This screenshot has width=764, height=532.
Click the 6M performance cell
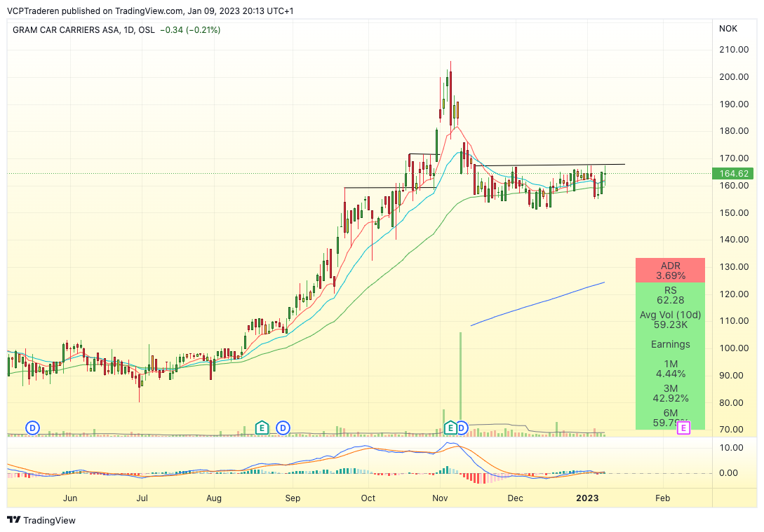[x=671, y=418]
